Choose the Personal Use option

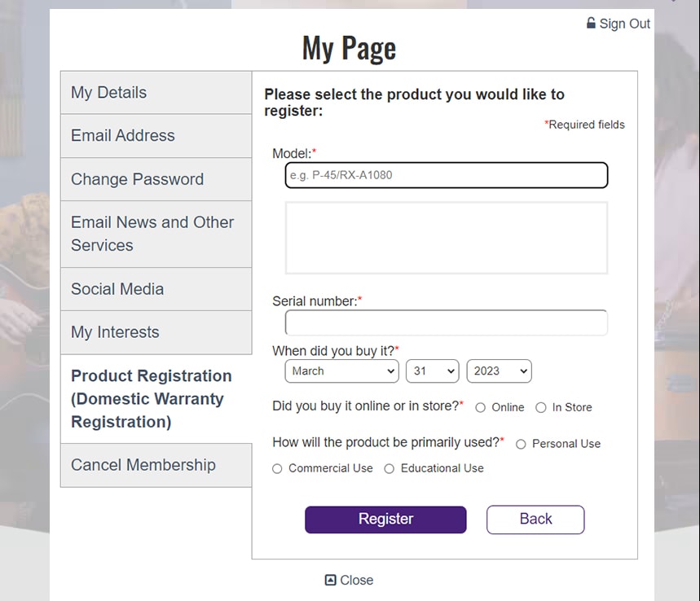[x=521, y=445]
